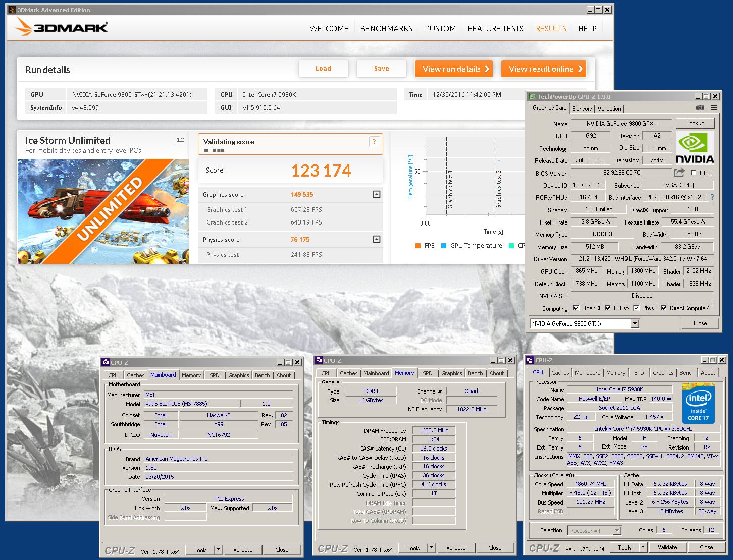The height and width of the screenshot is (560, 733).
Task: Click 3DMark Advanced Edition title bar icon
Action: pos(12,10)
